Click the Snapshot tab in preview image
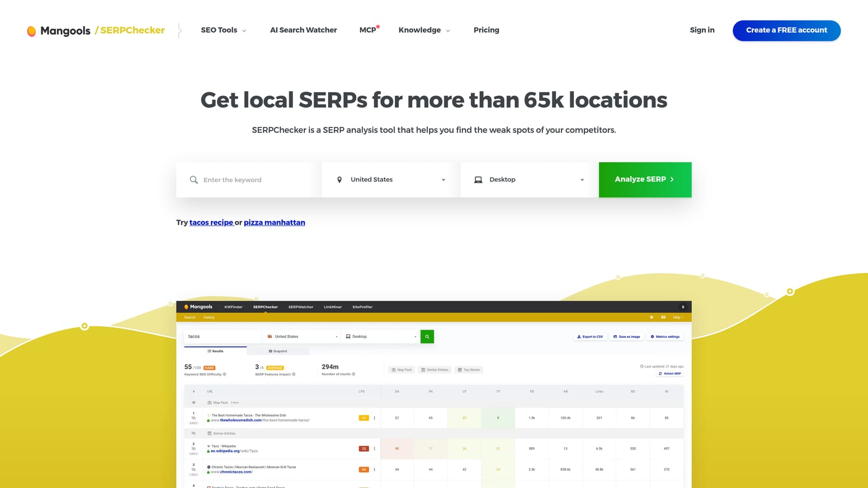868x488 pixels. click(278, 351)
